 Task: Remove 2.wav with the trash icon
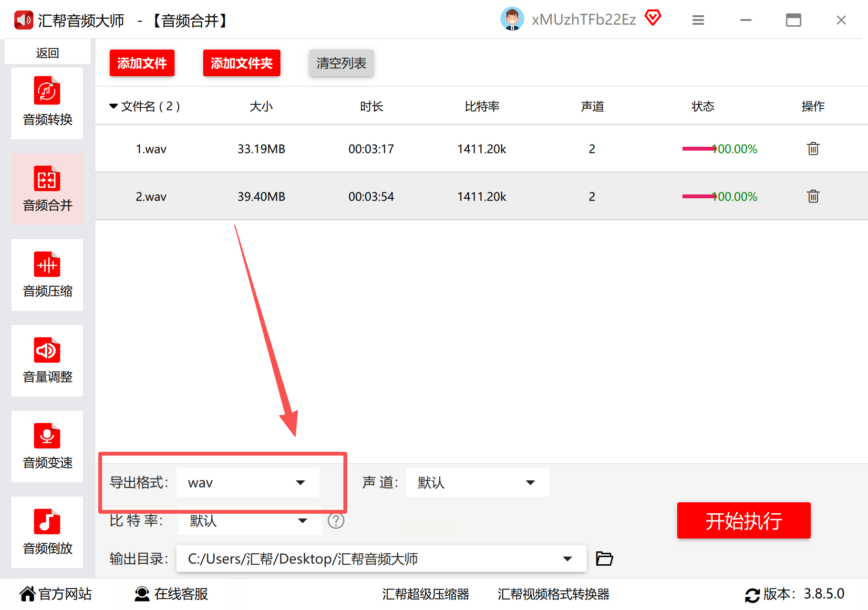[x=813, y=196]
